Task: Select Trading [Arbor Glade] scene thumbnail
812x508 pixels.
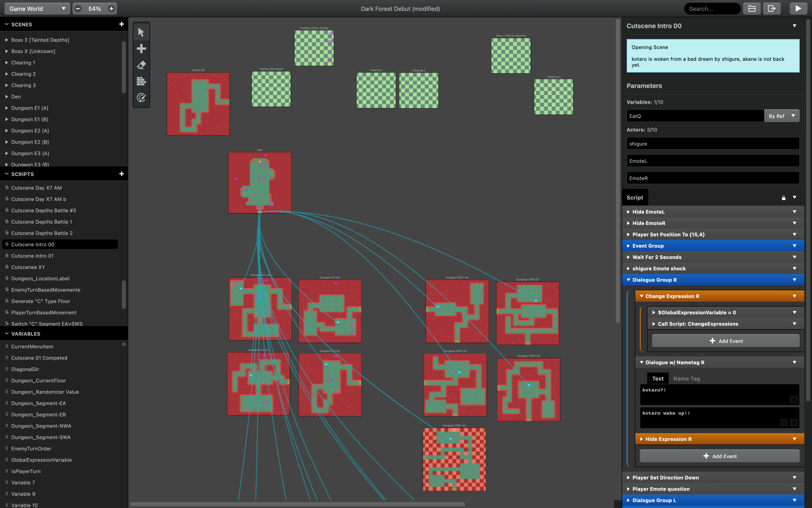Action: pyautogui.click(x=314, y=48)
